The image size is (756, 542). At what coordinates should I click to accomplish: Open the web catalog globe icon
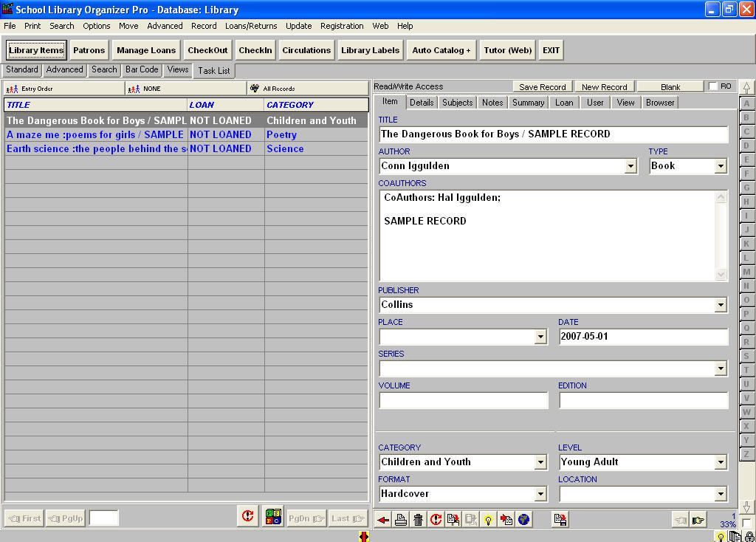[524, 519]
